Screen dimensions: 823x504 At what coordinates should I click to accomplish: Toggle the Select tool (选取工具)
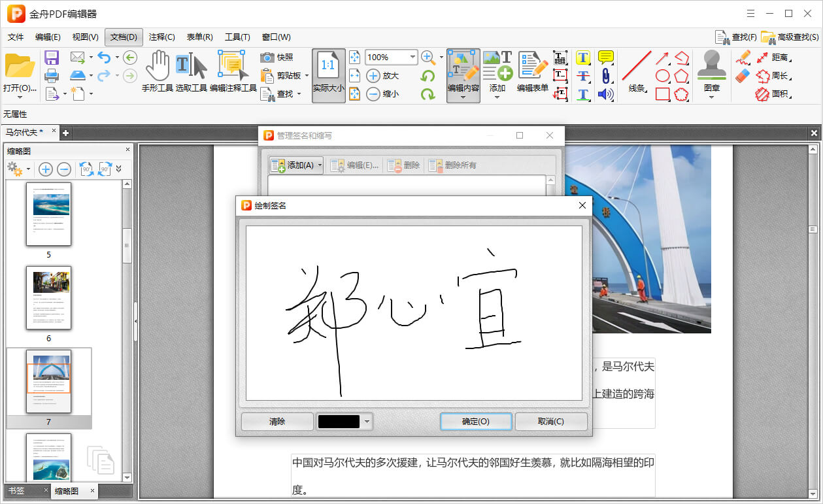(191, 71)
